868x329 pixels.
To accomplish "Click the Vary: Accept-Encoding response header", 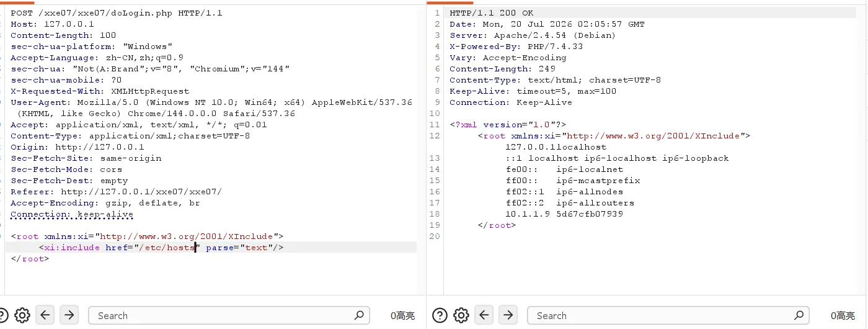I will click(508, 58).
